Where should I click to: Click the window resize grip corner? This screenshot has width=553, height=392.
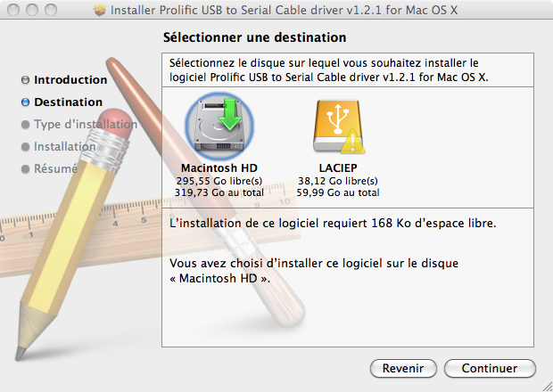click(x=546, y=385)
